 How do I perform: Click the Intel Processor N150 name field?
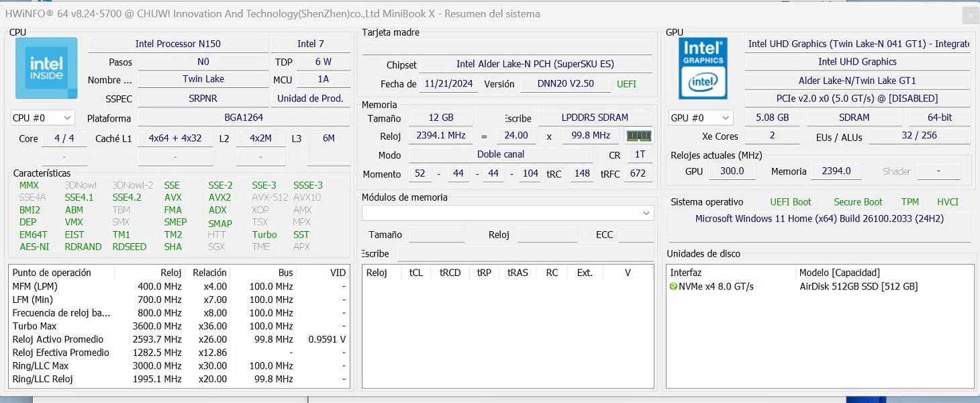pyautogui.click(x=178, y=44)
